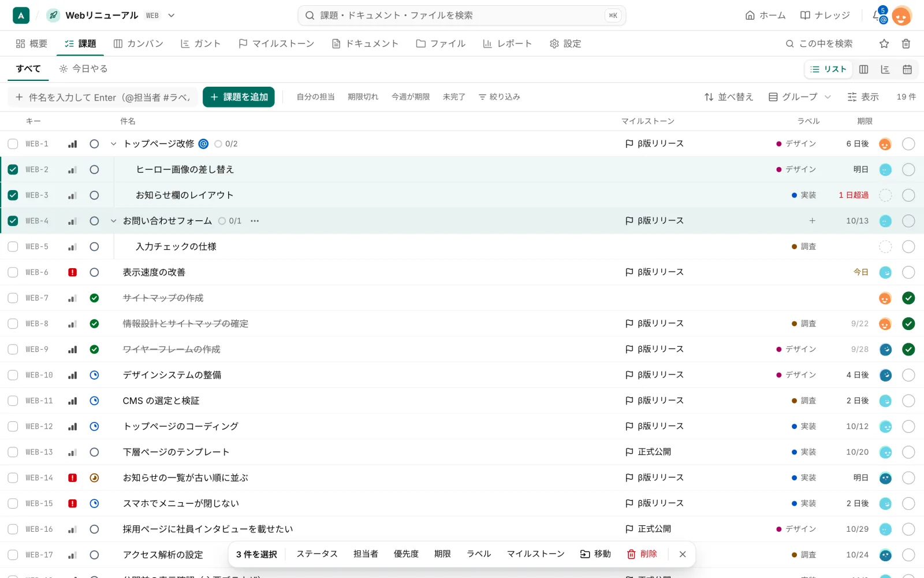
Task: Open the 絞り込み filter menu
Action: 499,97
